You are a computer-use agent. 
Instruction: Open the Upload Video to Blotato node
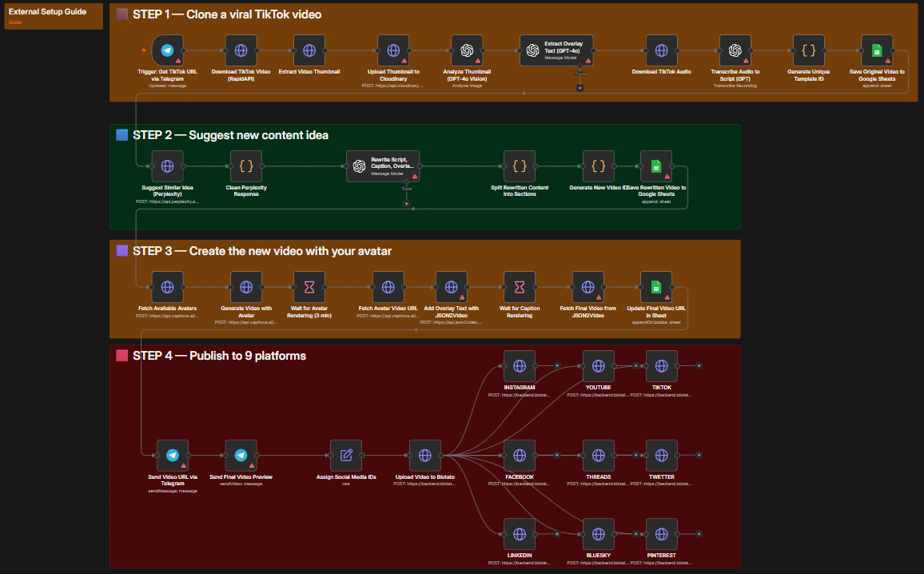425,456
